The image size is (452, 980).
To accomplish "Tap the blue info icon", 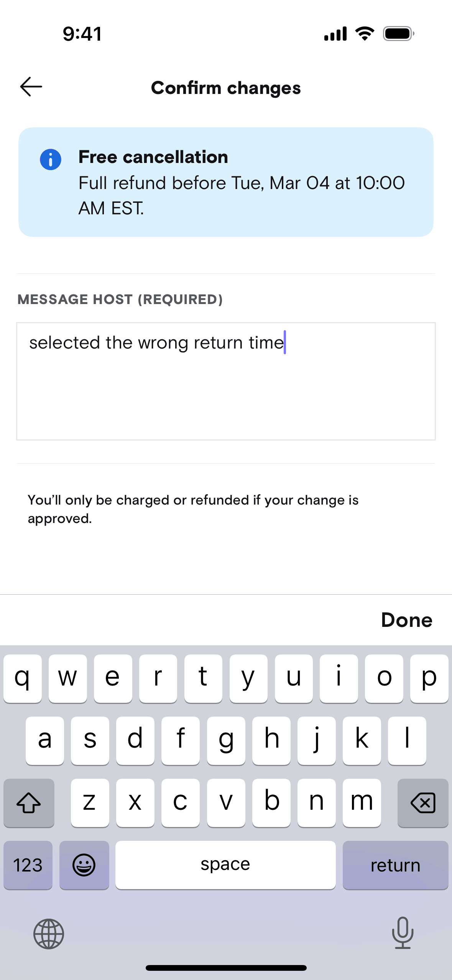I will pos(51,159).
